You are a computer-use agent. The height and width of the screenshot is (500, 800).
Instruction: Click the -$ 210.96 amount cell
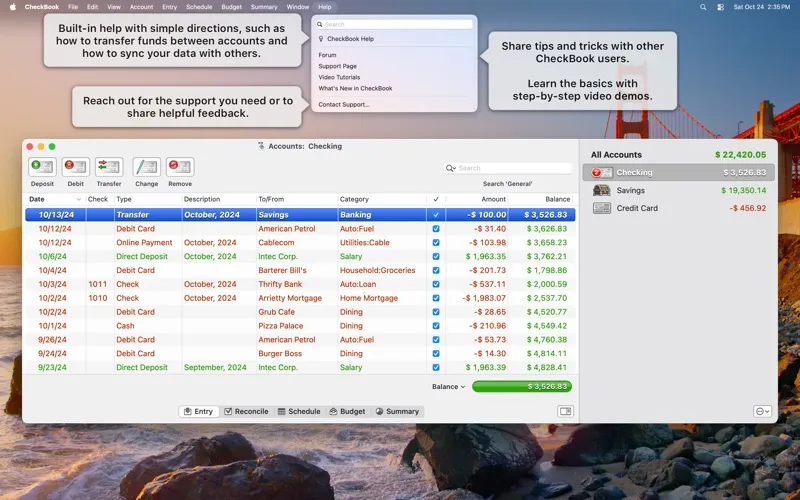(485, 326)
